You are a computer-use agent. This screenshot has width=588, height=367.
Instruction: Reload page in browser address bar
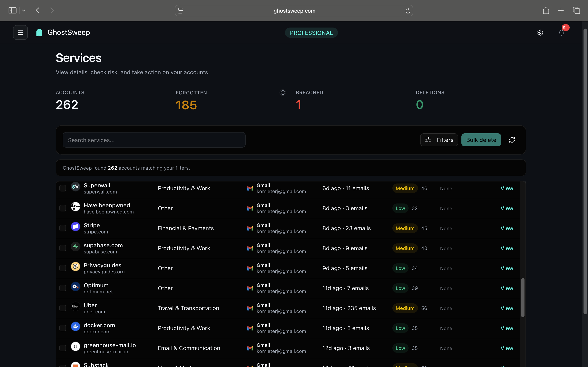click(x=408, y=11)
